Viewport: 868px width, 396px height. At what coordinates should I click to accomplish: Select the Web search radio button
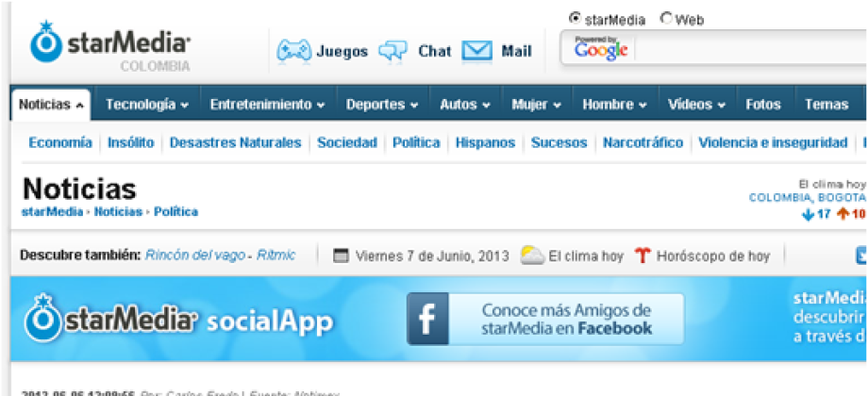click(666, 19)
